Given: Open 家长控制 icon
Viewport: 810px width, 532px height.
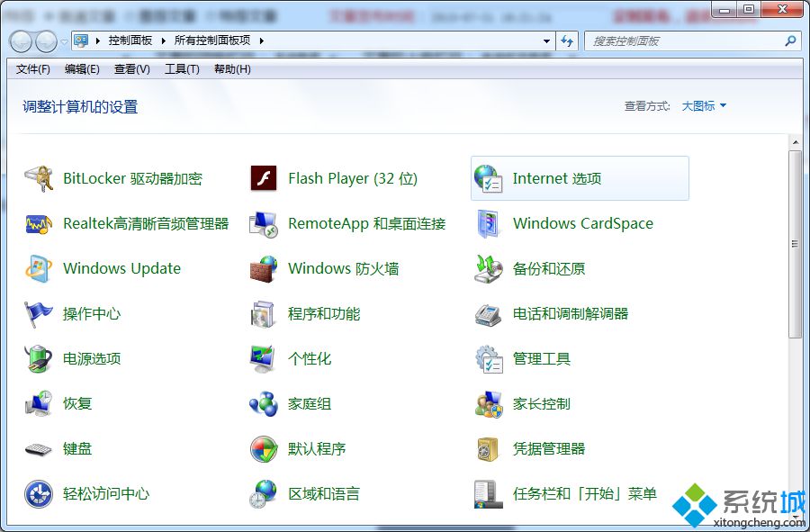Looking at the screenshot, I should 488,404.
